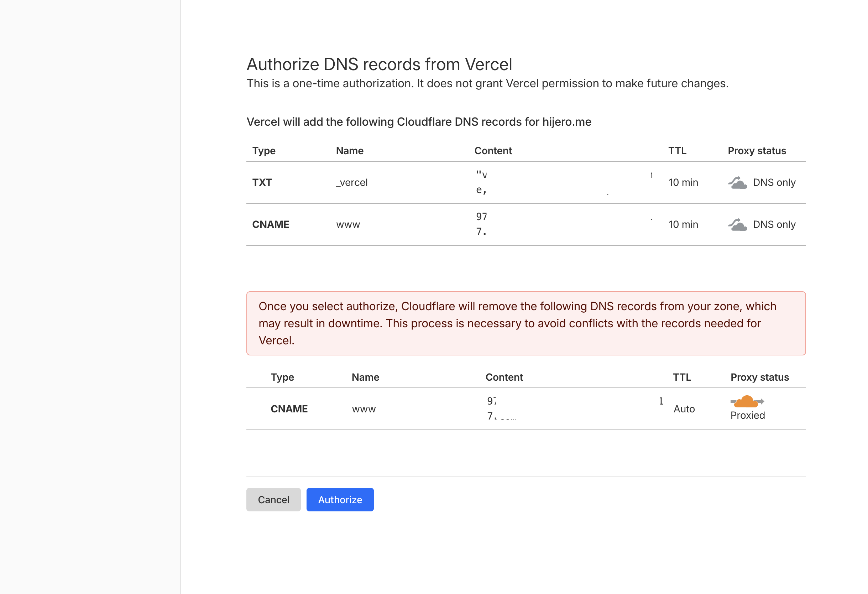The image size is (868, 594).
Task: Click the 10 min TTL in the DNS only CNAME row
Action: (x=683, y=224)
